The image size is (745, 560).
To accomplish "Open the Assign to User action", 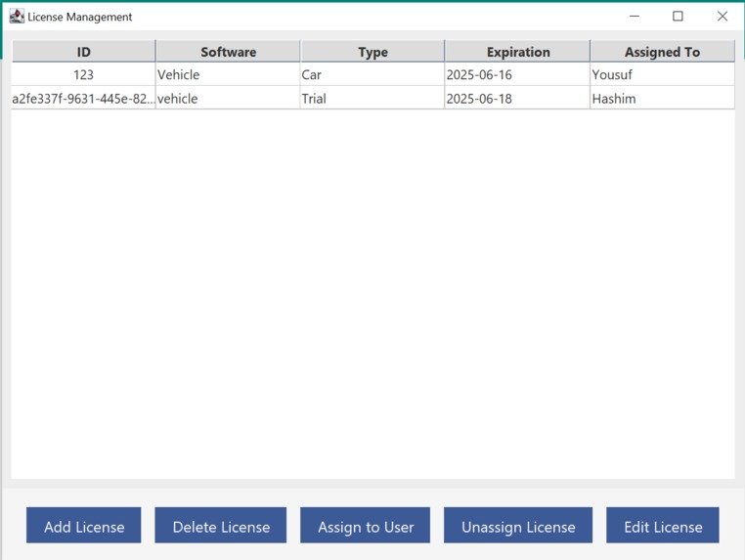I will coord(365,526).
